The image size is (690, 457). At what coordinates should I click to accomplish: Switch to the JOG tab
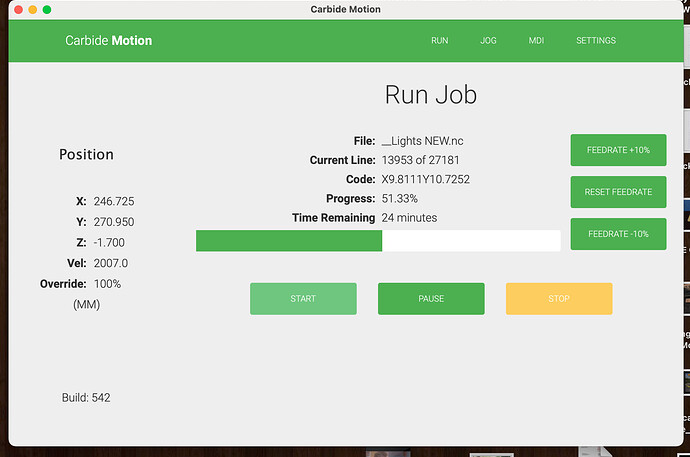tap(488, 40)
